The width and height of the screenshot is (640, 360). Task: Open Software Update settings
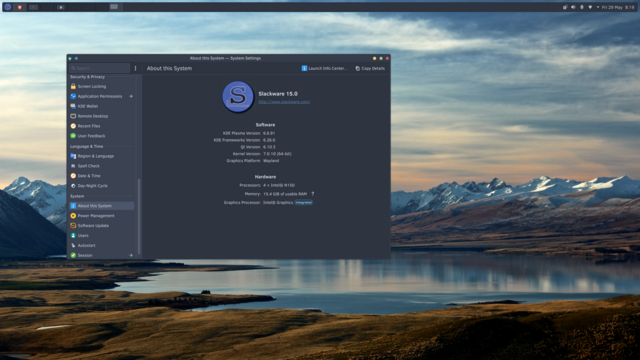[x=101, y=225]
